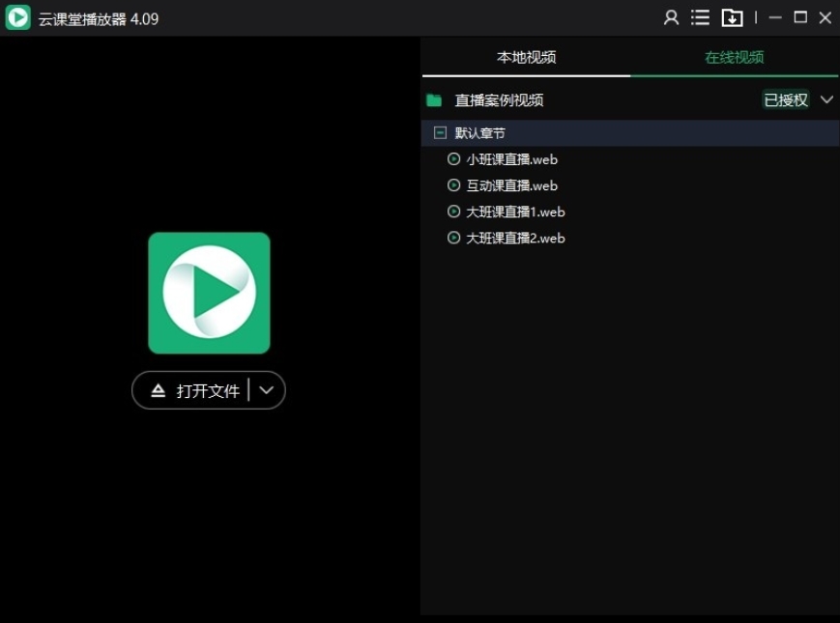The width and height of the screenshot is (840, 623).
Task: Click the green folder icon beside 直播案例视频
Action: coord(434,100)
